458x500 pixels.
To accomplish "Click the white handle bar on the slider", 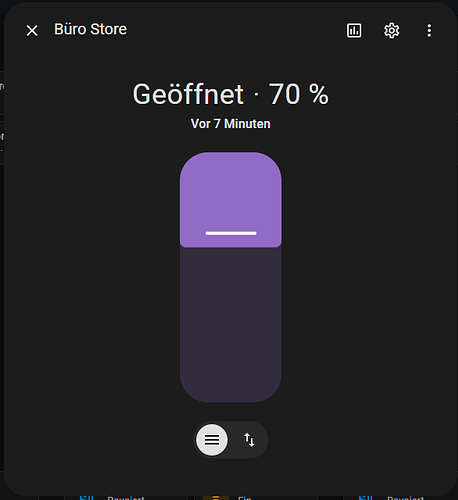I will [x=231, y=233].
